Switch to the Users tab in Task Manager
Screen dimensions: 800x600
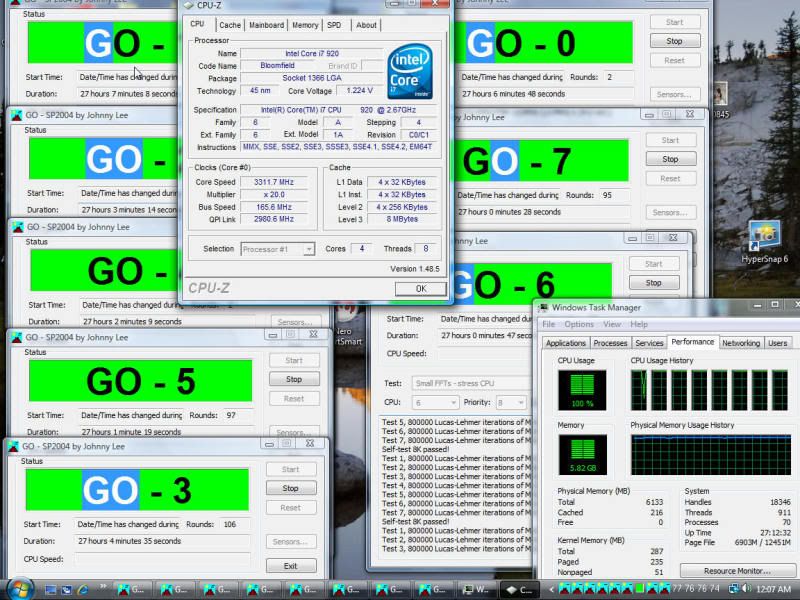point(778,343)
